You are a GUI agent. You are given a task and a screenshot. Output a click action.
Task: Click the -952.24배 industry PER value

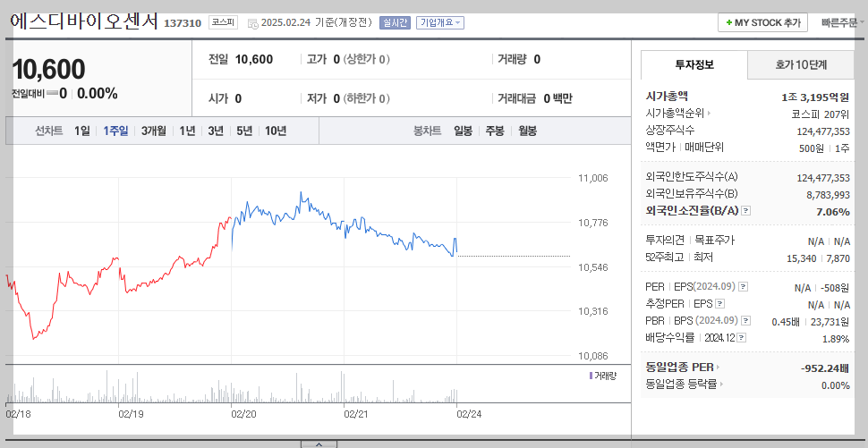[x=825, y=368]
